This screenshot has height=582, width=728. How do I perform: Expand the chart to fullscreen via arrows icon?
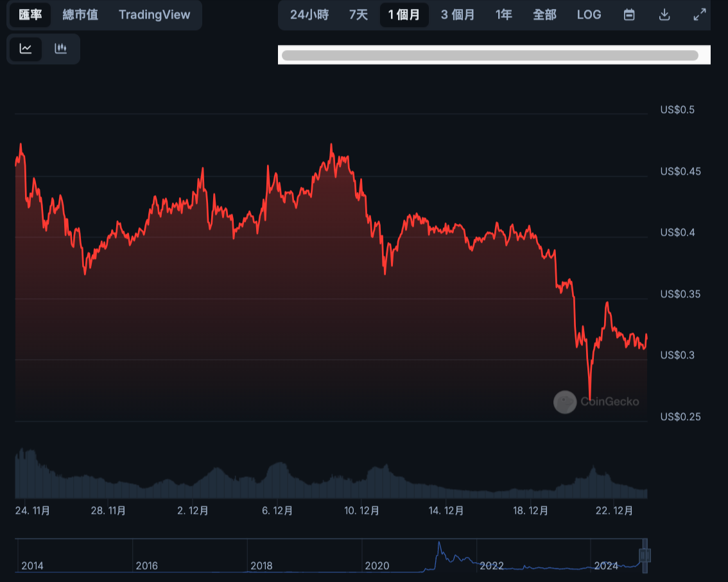[700, 14]
